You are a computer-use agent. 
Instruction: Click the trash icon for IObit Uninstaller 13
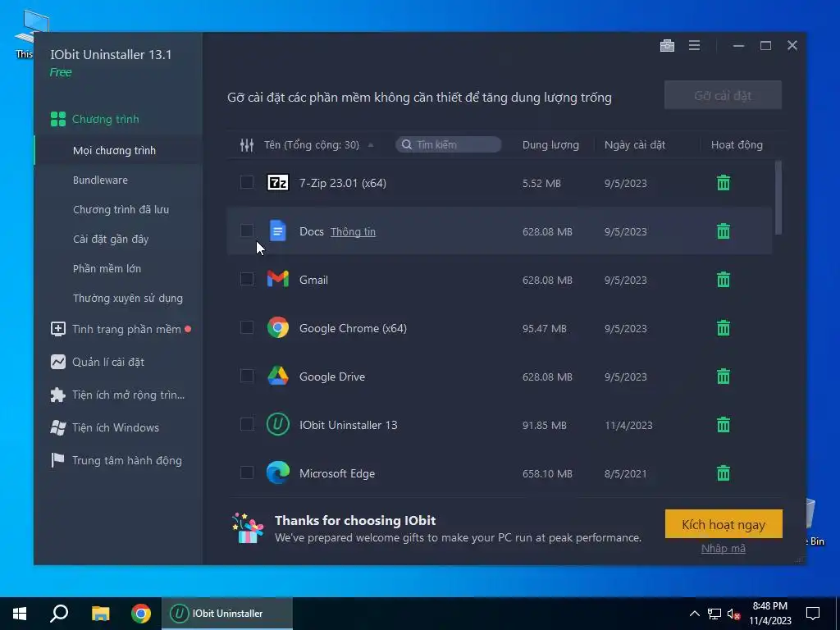click(724, 425)
